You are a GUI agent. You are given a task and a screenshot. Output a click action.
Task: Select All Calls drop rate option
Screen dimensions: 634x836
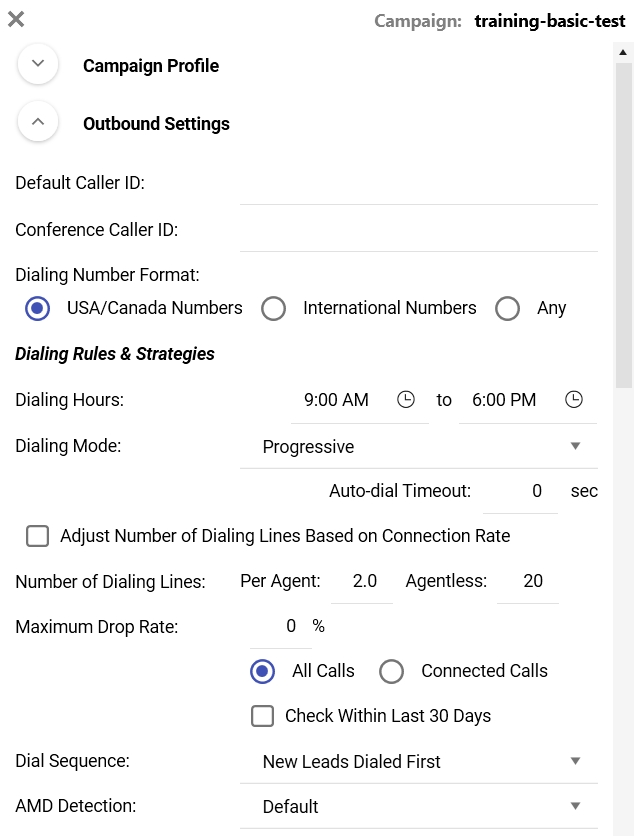click(262, 671)
